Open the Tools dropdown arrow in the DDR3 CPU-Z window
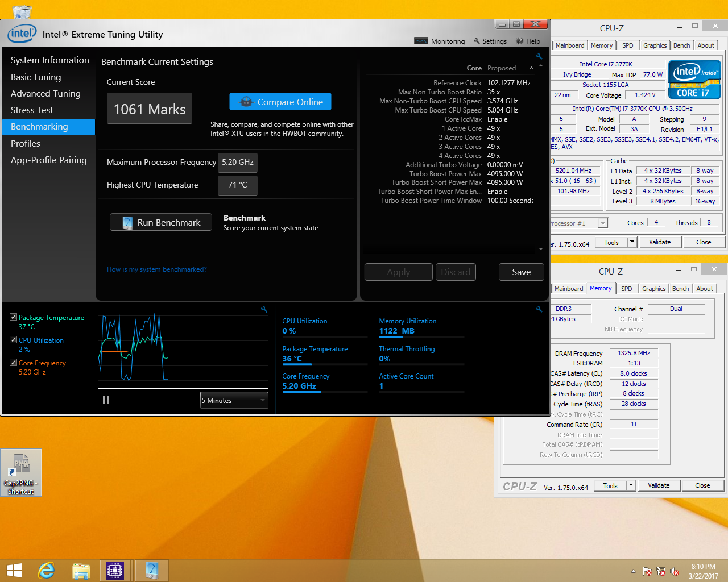 click(630, 485)
